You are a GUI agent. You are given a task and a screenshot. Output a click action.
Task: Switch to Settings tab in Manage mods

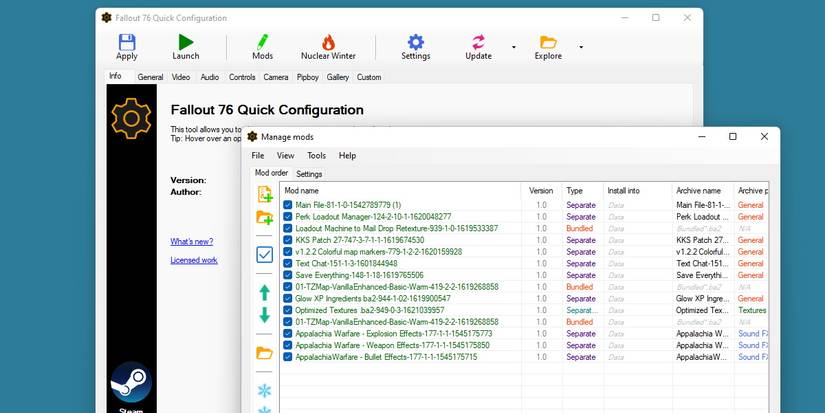coord(309,174)
